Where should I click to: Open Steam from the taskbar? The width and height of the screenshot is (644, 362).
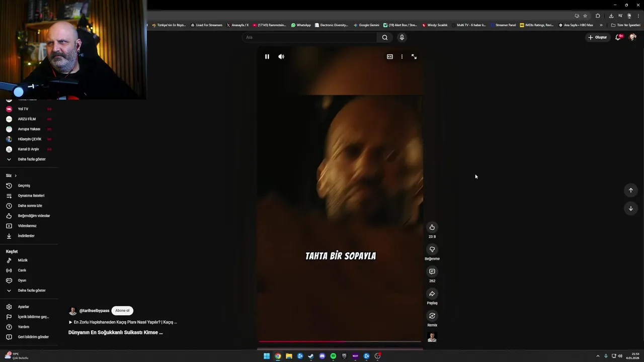[x=311, y=356]
